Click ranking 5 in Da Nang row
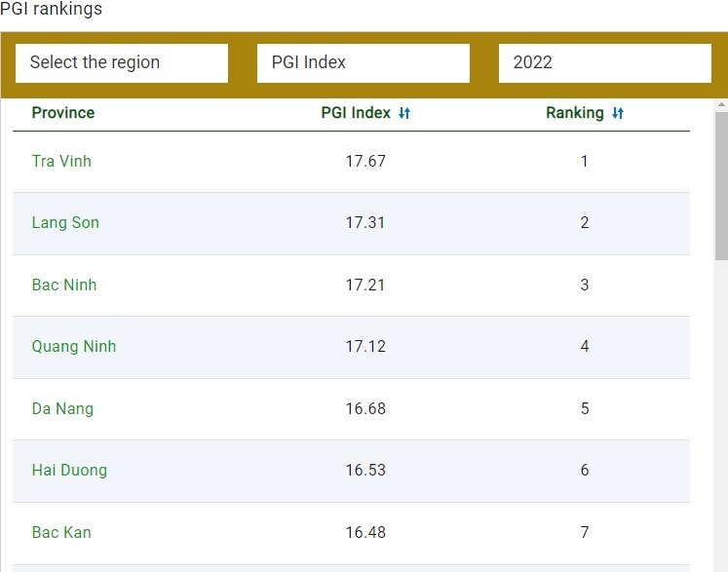728x572 pixels. coord(585,408)
